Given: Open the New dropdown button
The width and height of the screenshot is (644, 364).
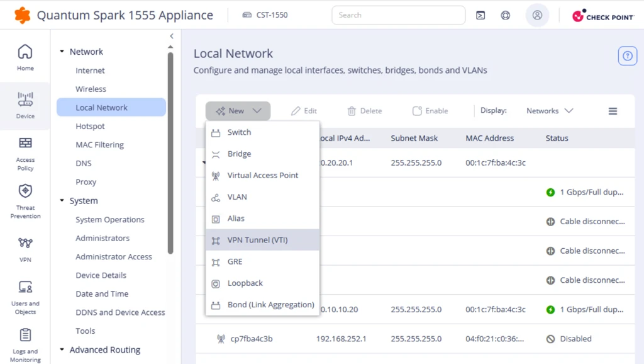Looking at the screenshot, I should [x=238, y=111].
